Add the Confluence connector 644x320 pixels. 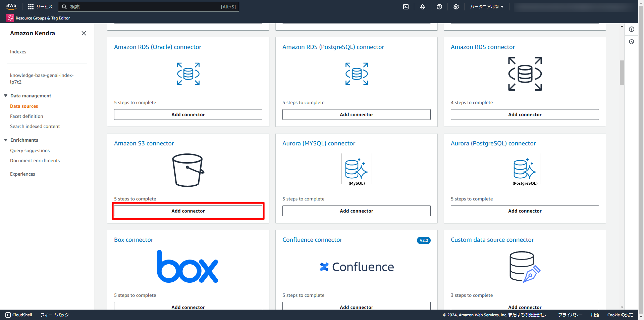click(x=357, y=306)
